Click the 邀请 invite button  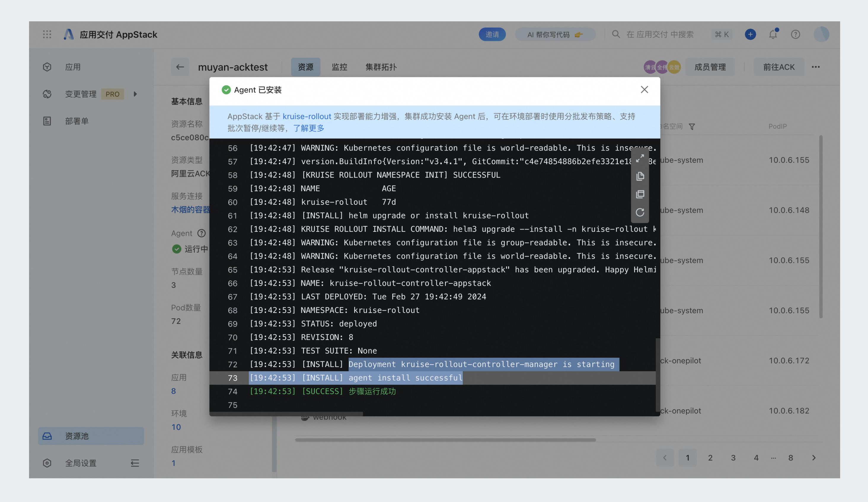pyautogui.click(x=492, y=34)
